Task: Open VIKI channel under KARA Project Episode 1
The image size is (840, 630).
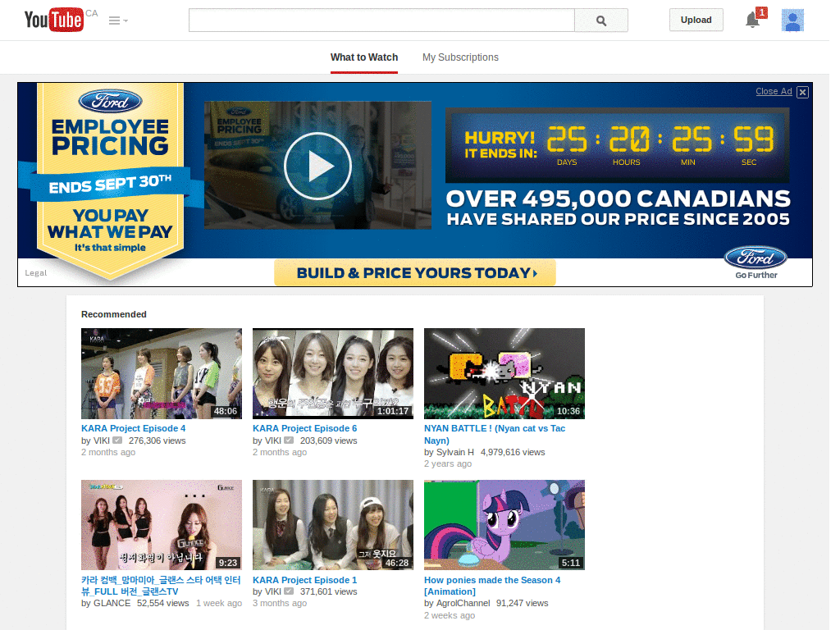Action: (273, 592)
